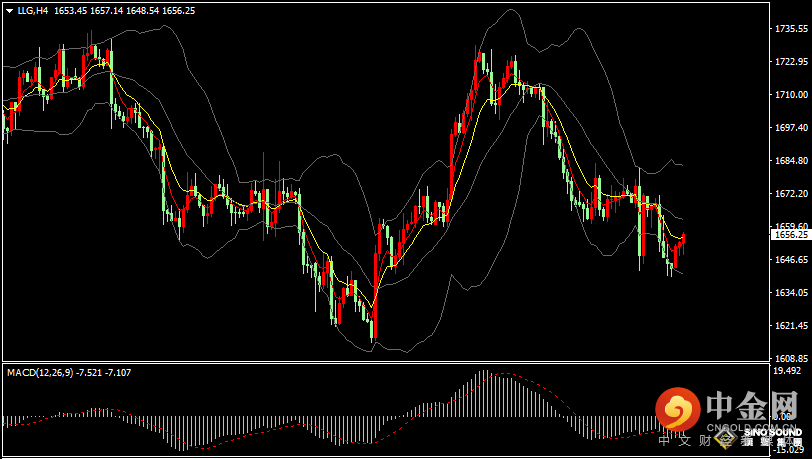
Task: Click the 1710.00 price axis label
Action: click(791, 94)
